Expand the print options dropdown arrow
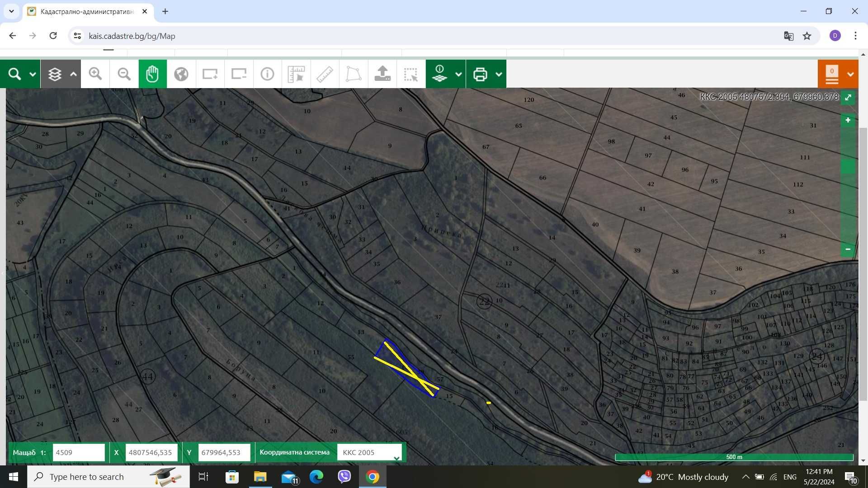 (499, 74)
